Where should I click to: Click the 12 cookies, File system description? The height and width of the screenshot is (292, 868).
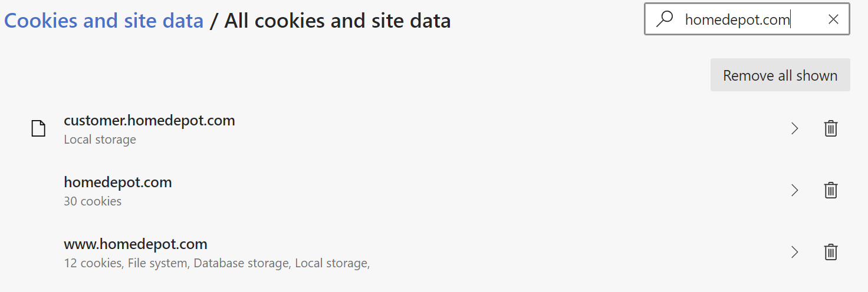click(216, 263)
